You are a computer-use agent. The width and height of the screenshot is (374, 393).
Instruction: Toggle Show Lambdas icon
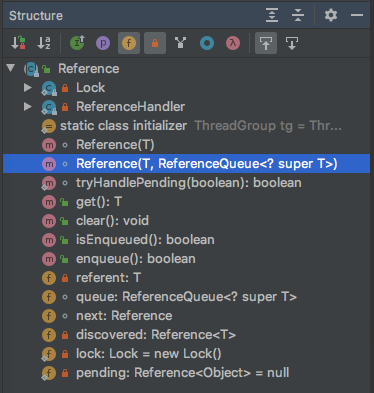(x=233, y=43)
